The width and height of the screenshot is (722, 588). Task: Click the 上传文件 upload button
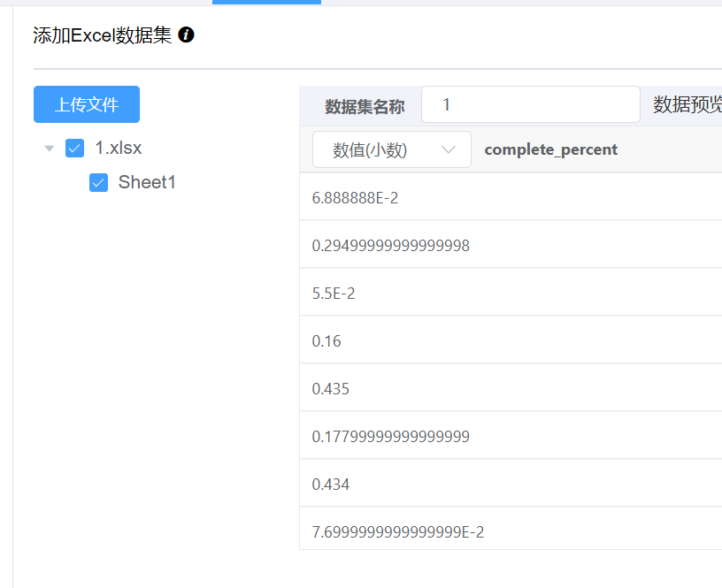click(86, 103)
